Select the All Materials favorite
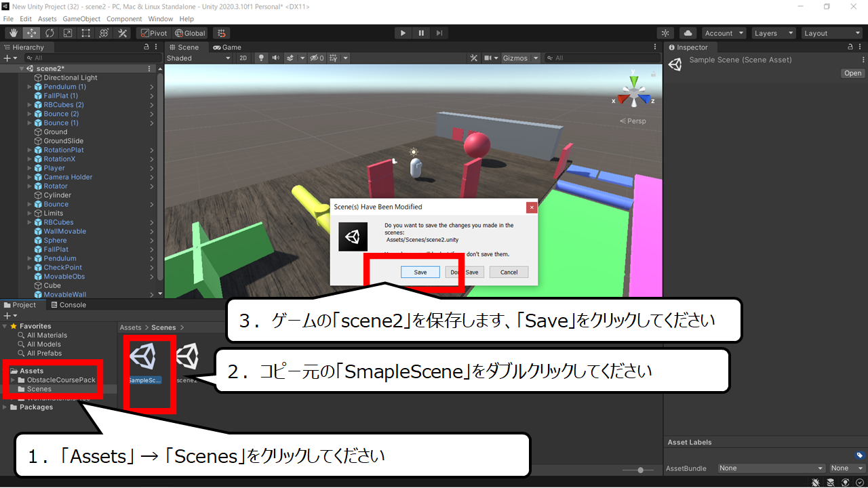 (x=47, y=335)
